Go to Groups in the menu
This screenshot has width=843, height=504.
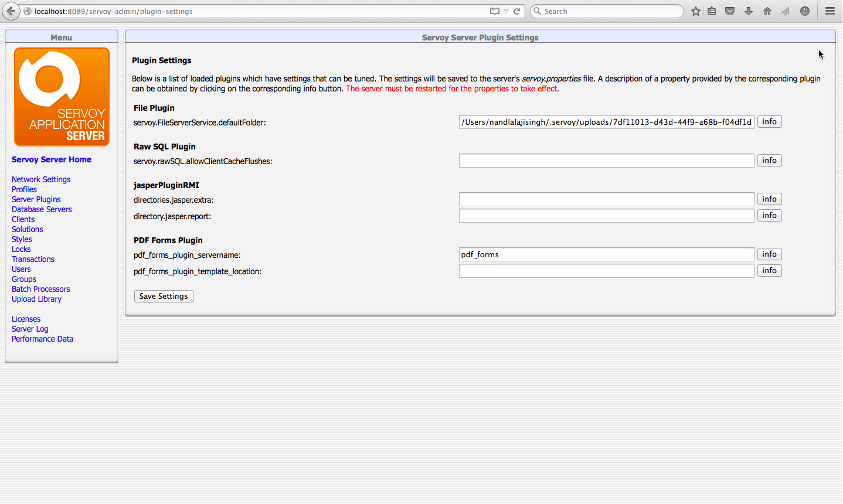(x=24, y=279)
